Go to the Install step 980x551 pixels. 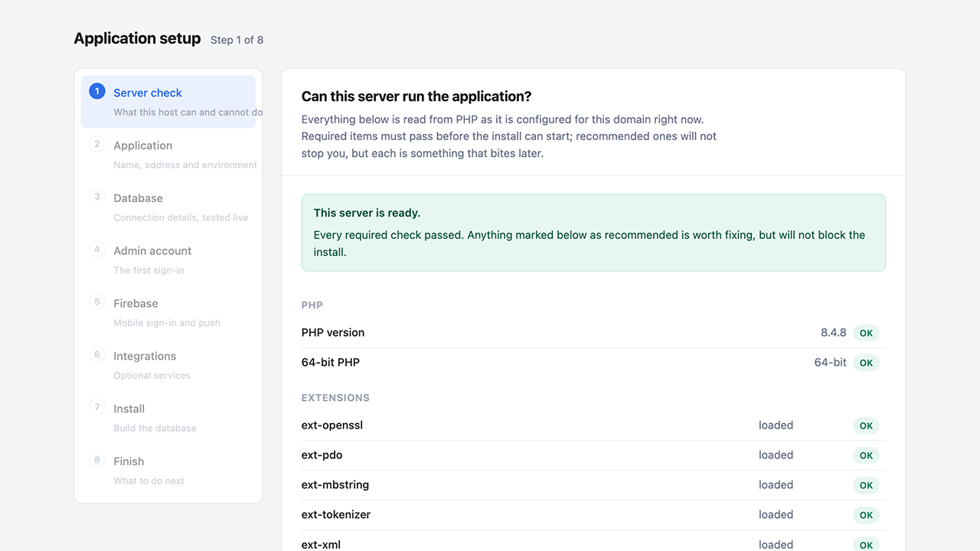168,419
